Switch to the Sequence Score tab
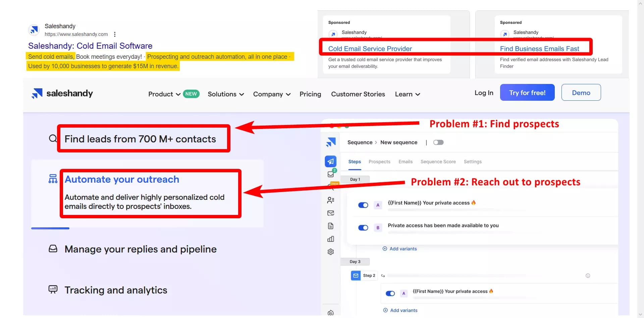This screenshot has height=318, width=644. coord(438,162)
